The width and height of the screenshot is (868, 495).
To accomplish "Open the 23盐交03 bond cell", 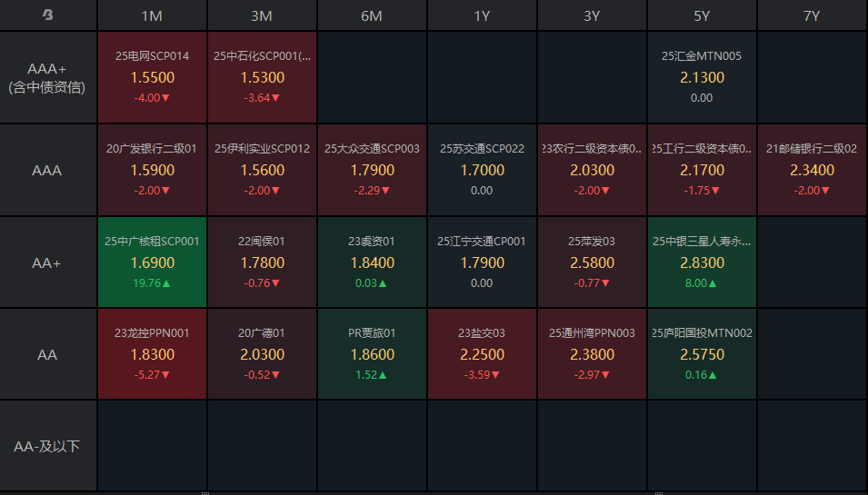I will click(482, 354).
